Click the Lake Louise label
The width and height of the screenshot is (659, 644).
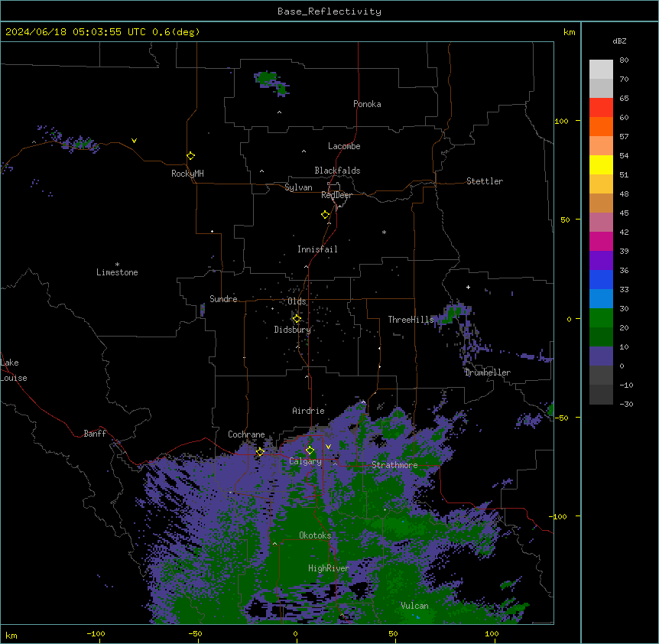(x=13, y=370)
